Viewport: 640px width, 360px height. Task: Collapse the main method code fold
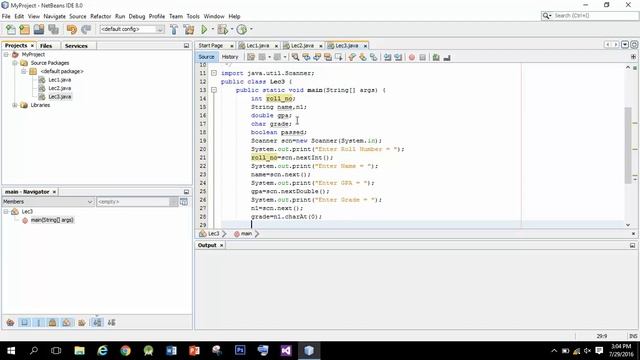214,90
